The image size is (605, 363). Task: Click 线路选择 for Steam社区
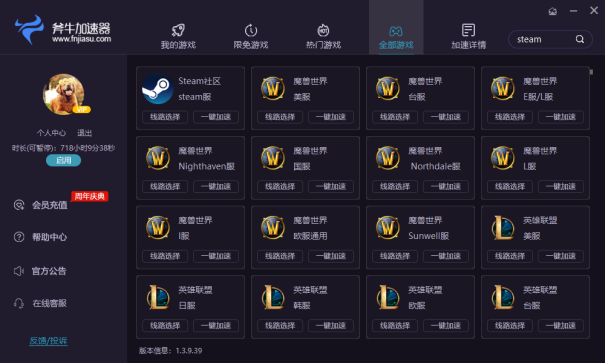[x=165, y=117]
